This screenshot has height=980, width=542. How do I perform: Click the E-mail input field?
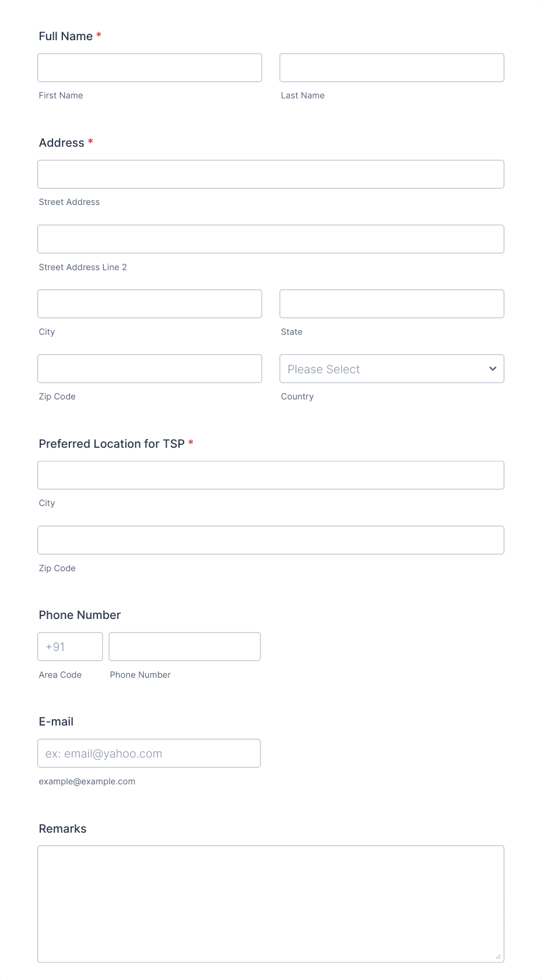tap(149, 753)
